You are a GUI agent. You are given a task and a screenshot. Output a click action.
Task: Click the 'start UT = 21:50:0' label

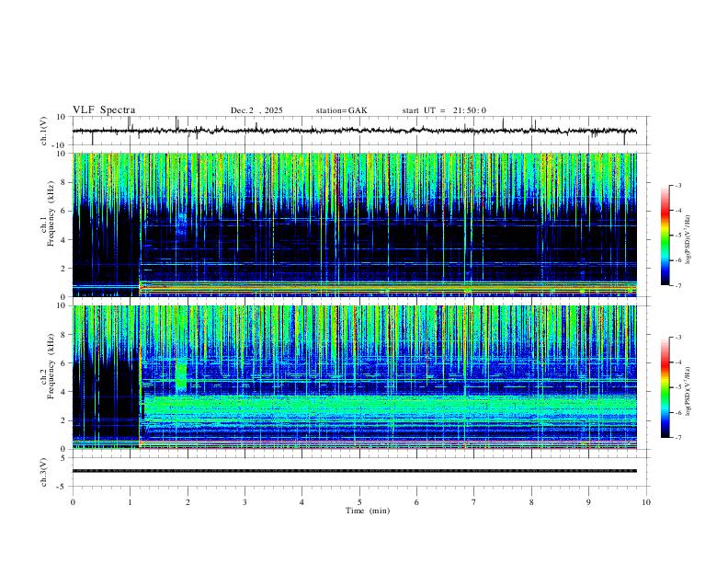pos(444,110)
